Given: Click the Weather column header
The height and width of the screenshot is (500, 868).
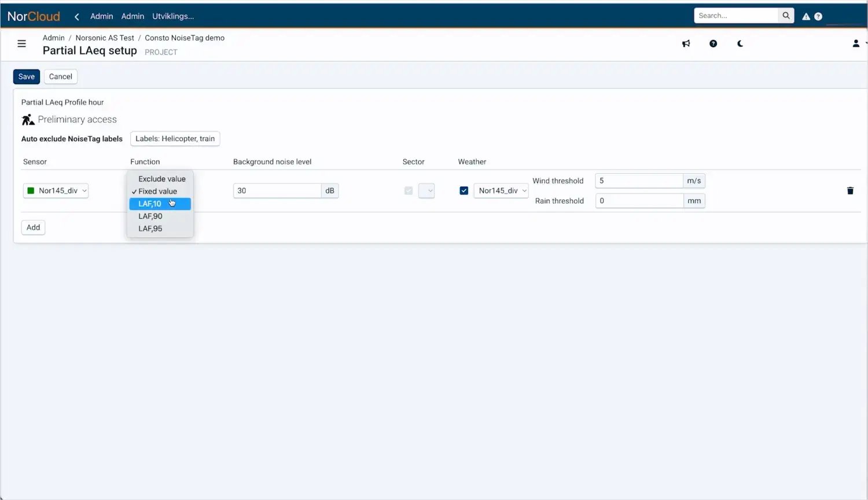Looking at the screenshot, I should tap(472, 161).
